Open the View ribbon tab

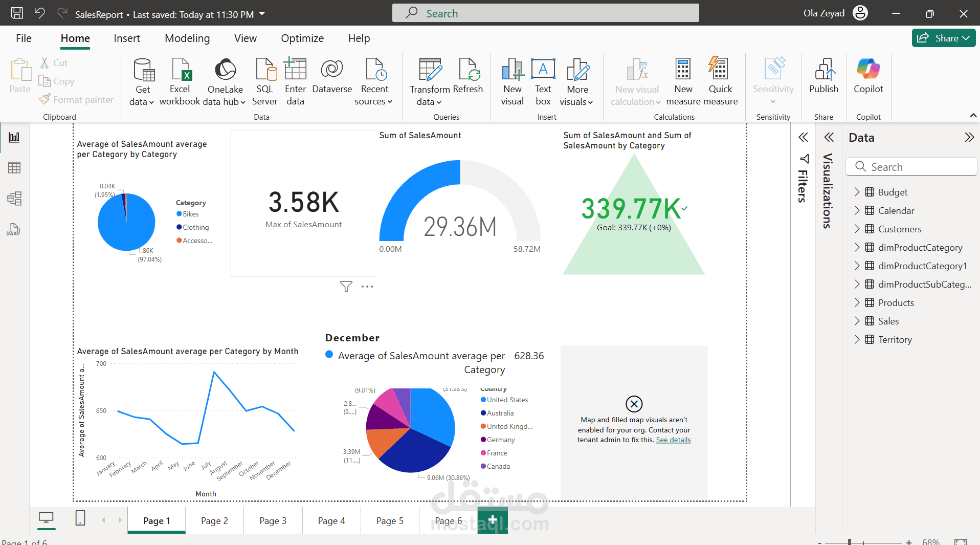pos(246,38)
